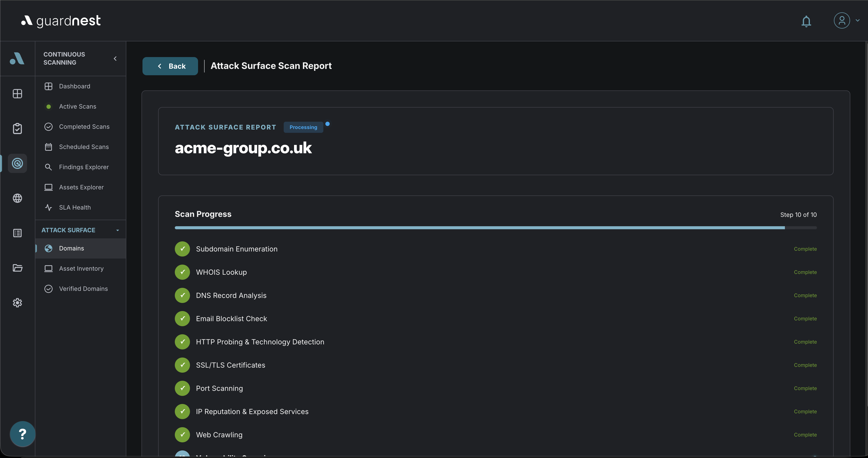Screen dimensions: 868x458
Task: Open Completed Scans in sidebar
Action: [x=81, y=127]
